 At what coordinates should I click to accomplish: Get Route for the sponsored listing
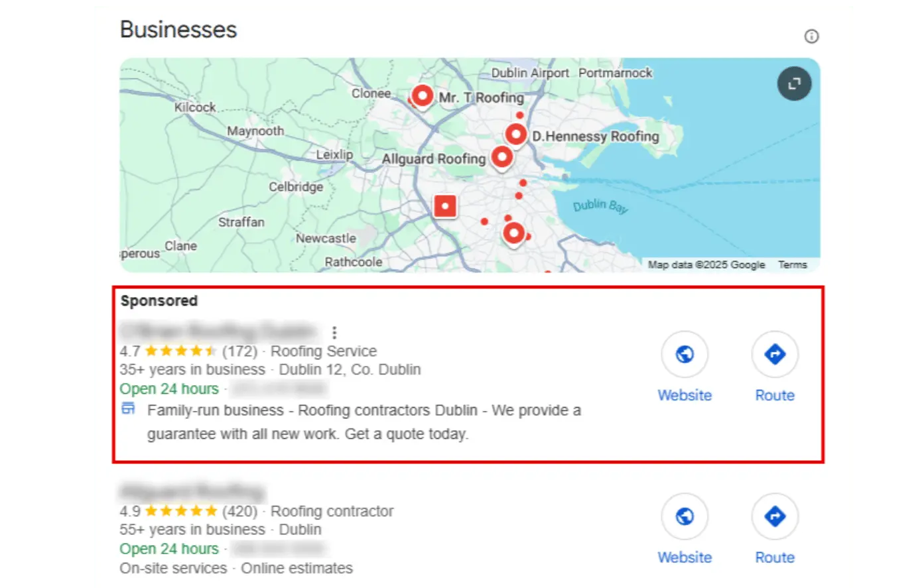click(775, 355)
